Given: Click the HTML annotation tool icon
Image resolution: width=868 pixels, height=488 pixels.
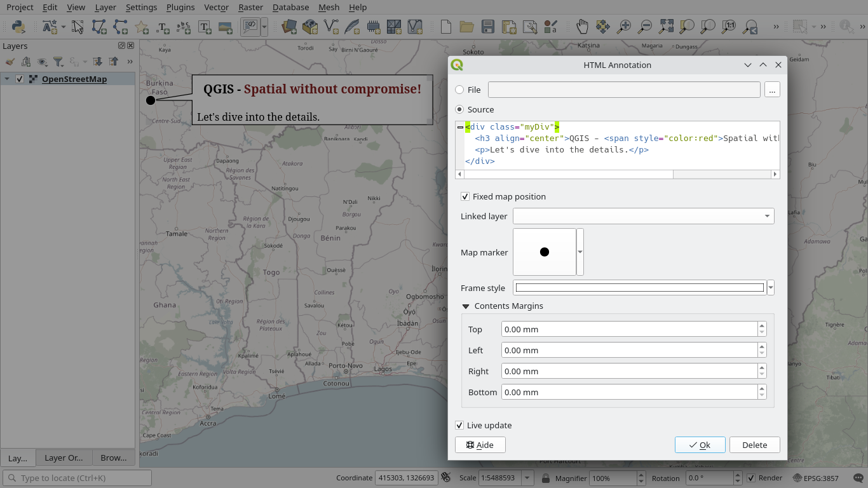Looking at the screenshot, I should pos(251,27).
